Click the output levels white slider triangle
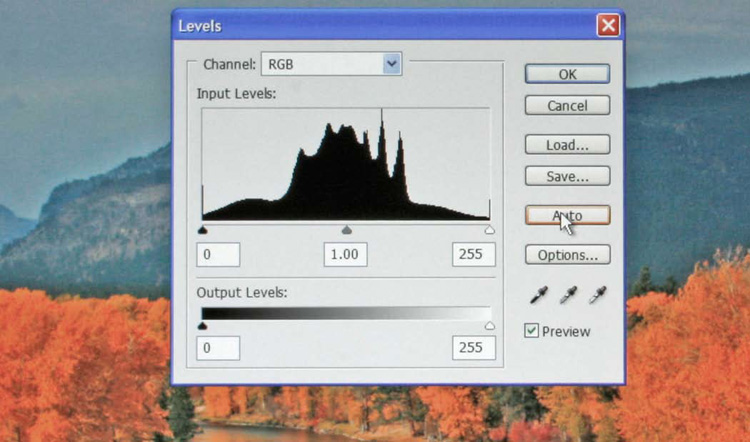The height and width of the screenshot is (442, 750). tap(489, 325)
